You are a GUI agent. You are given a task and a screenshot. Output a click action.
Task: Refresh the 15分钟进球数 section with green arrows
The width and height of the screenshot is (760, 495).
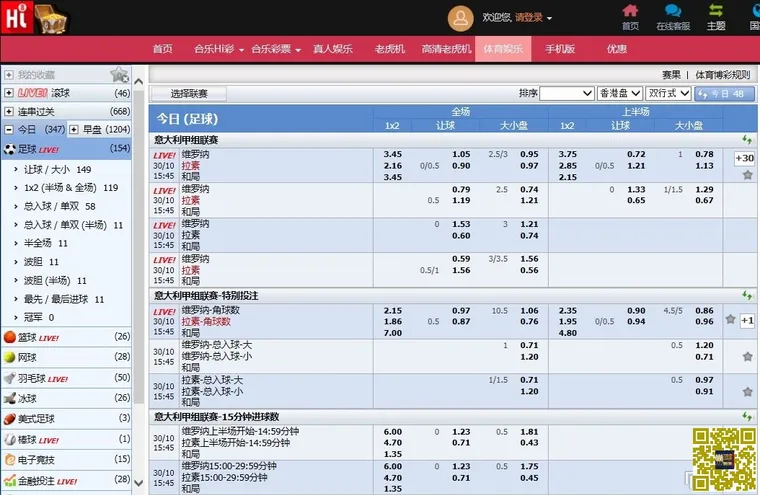pyautogui.click(x=747, y=416)
